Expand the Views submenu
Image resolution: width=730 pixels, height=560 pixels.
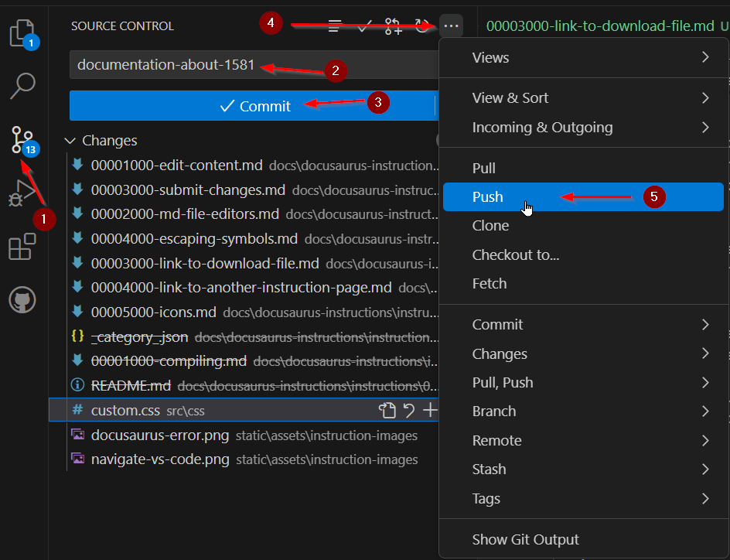tap(584, 57)
